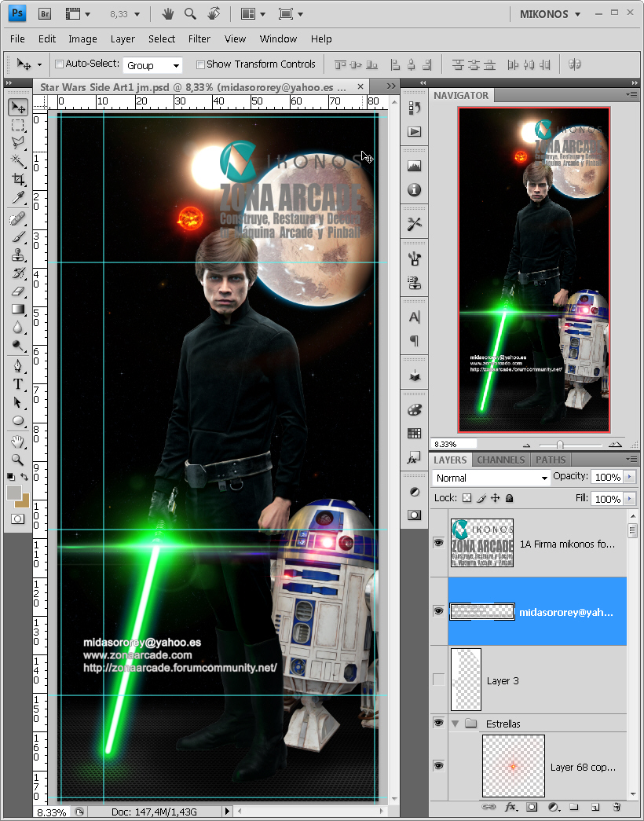
Task: Close Star Wars Side Art1 jm.psd tab
Action: (360, 86)
